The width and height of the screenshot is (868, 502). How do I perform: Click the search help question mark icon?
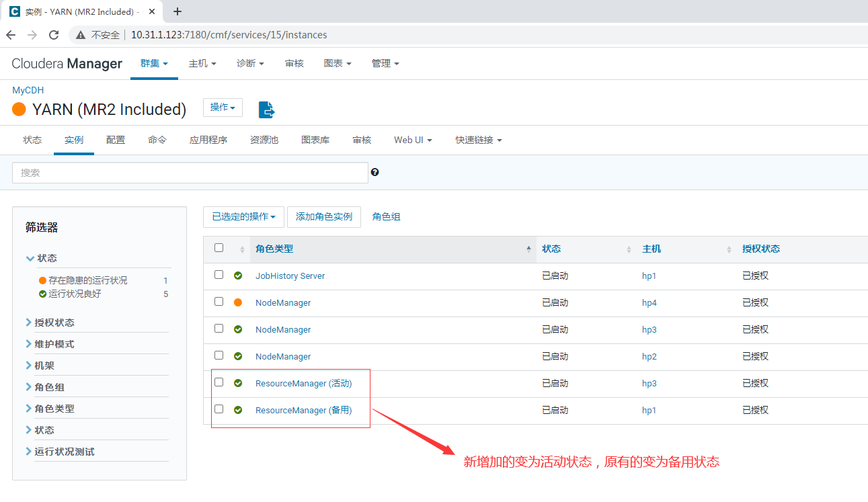375,172
